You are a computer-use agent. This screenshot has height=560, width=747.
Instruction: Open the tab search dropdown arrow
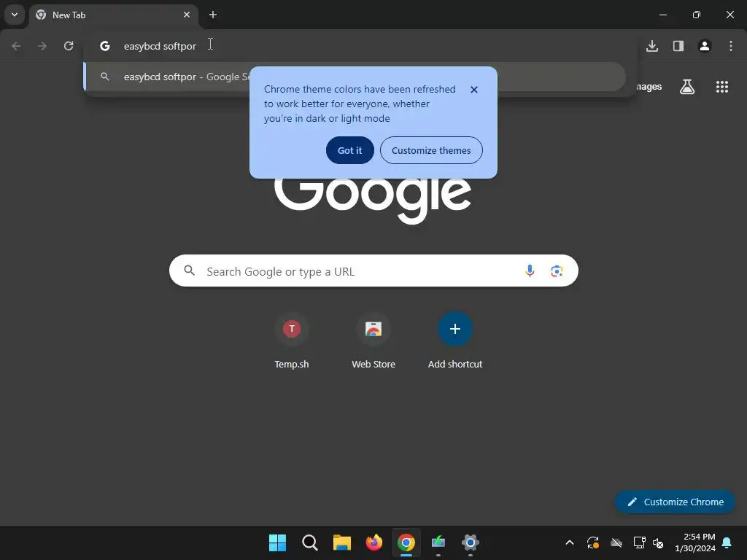pos(15,15)
